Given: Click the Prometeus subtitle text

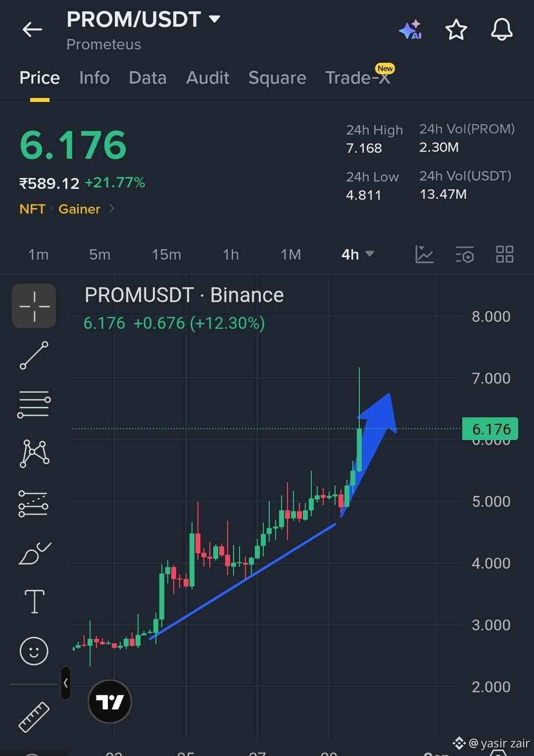Looking at the screenshot, I should (104, 44).
